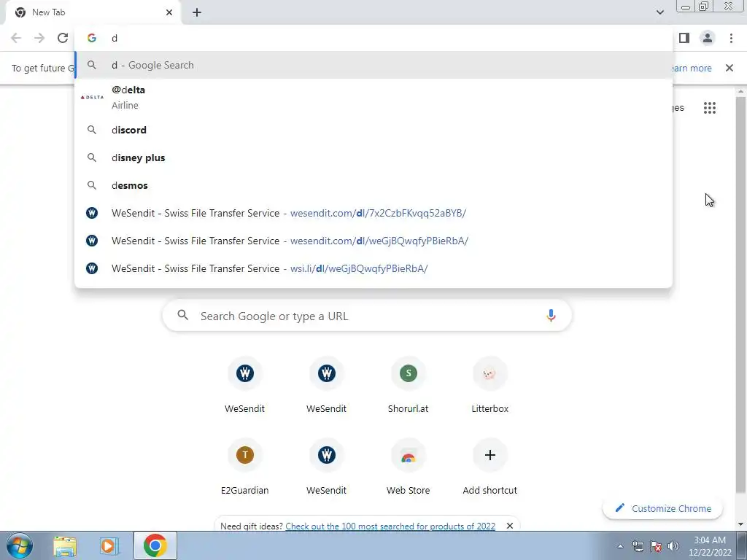Viewport: 747px width, 560px height.
Task: Click the forward navigation arrow
Action: (x=39, y=38)
